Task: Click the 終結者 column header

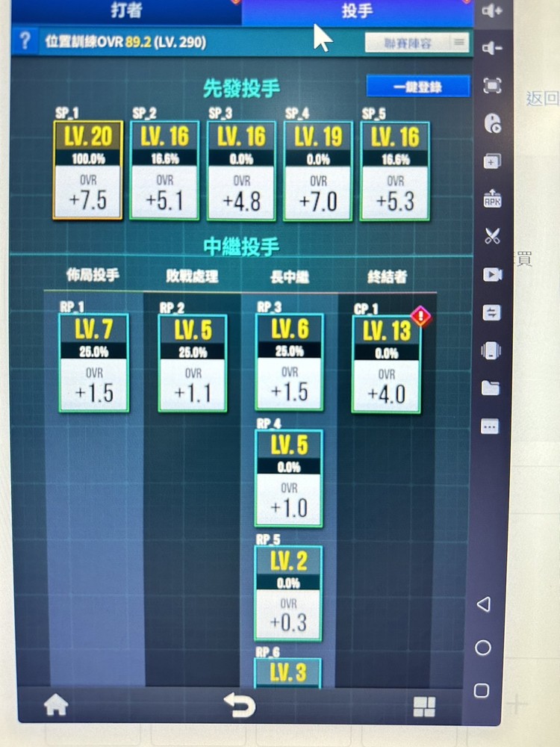Action: coord(387,276)
